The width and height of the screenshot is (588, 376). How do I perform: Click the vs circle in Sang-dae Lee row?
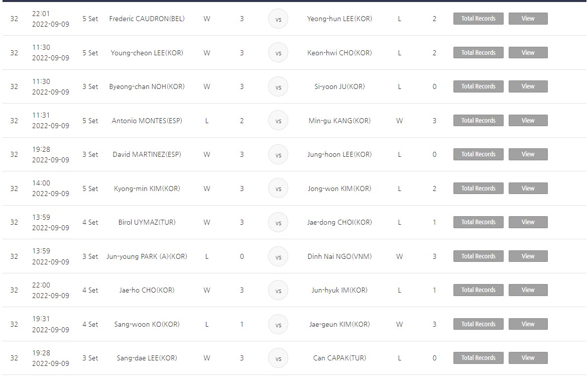(278, 358)
